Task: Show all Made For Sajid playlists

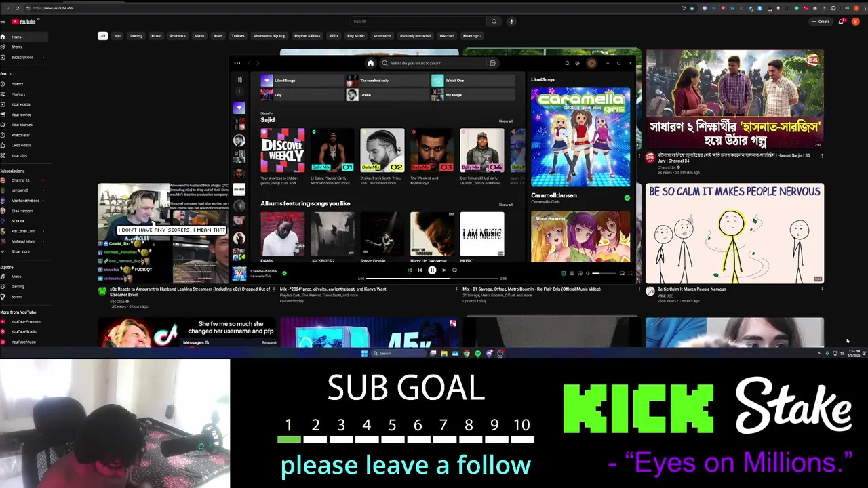Action: pyautogui.click(x=506, y=121)
